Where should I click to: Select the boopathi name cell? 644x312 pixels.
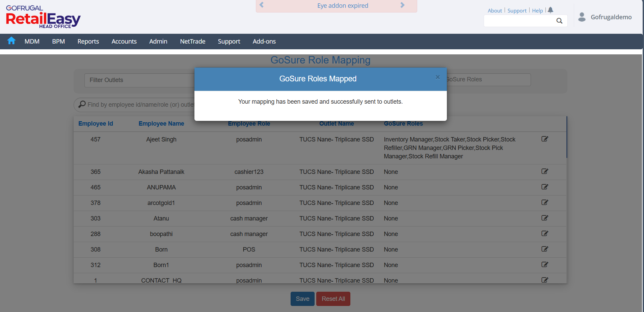pos(161,234)
